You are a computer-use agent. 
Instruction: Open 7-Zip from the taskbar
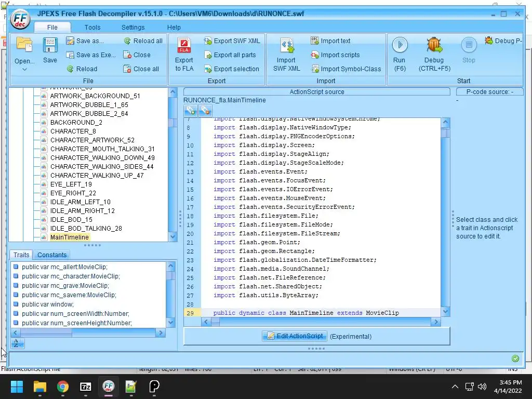coord(86,387)
